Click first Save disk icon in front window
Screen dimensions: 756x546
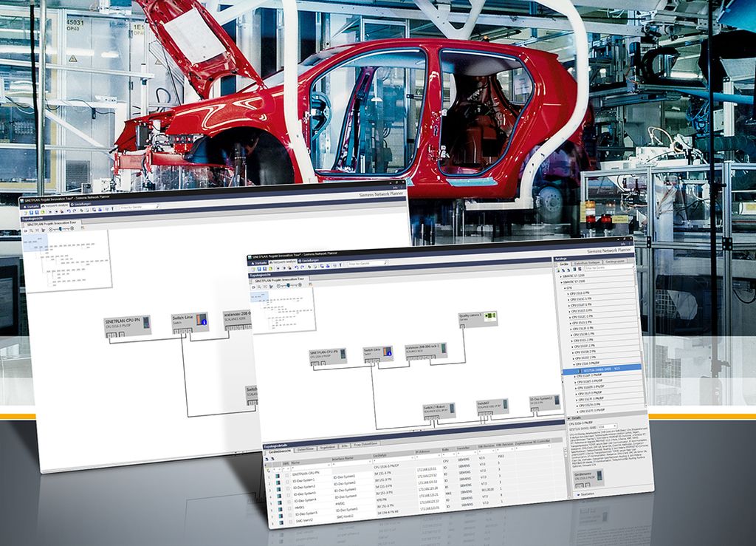259,269
